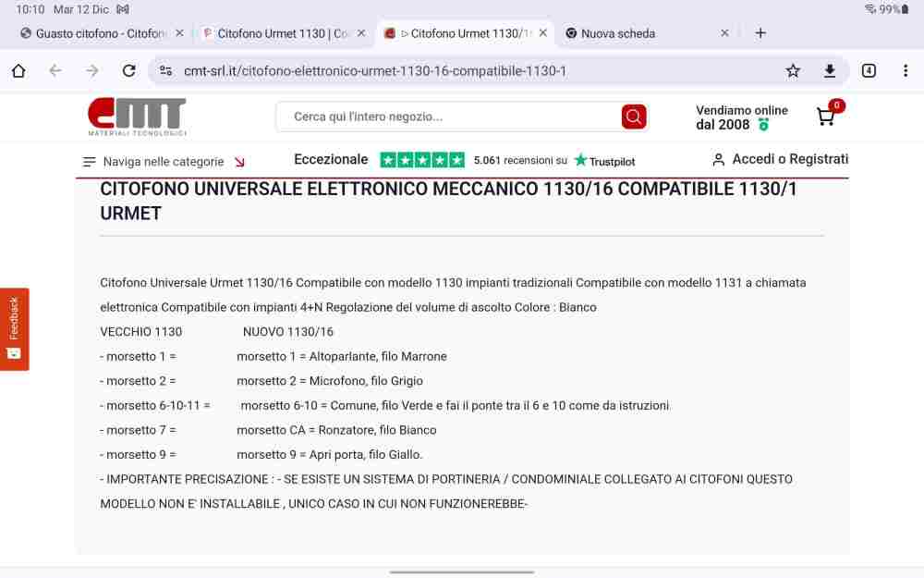Expand Naviga nelle categorie menu

164,162
